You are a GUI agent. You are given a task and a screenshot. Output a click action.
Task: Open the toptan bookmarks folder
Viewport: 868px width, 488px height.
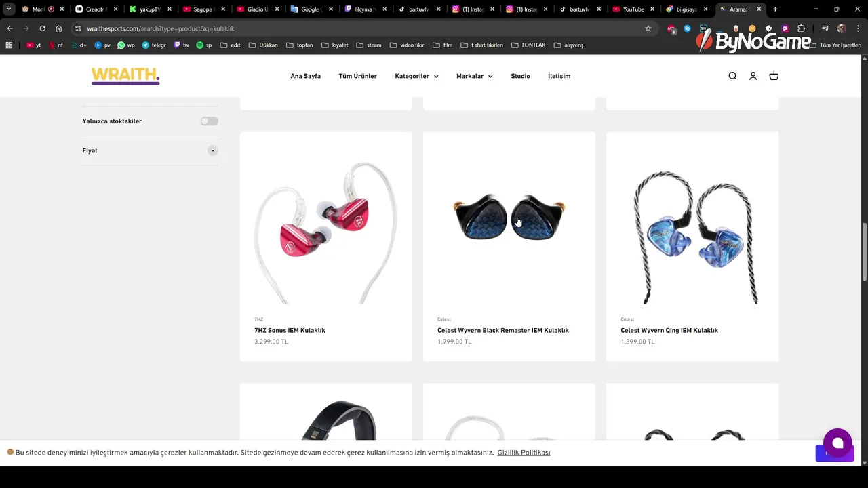(300, 45)
